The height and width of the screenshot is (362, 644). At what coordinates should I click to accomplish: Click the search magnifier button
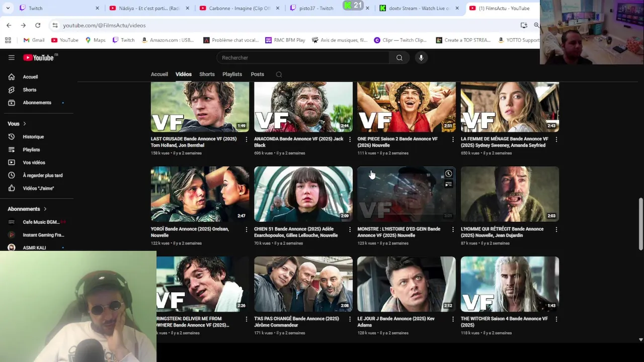(399, 58)
